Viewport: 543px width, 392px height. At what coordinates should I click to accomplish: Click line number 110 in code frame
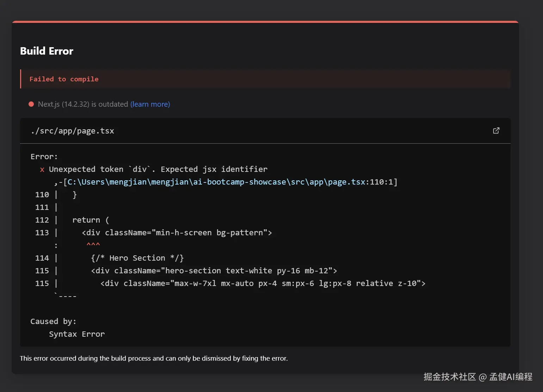(x=42, y=195)
